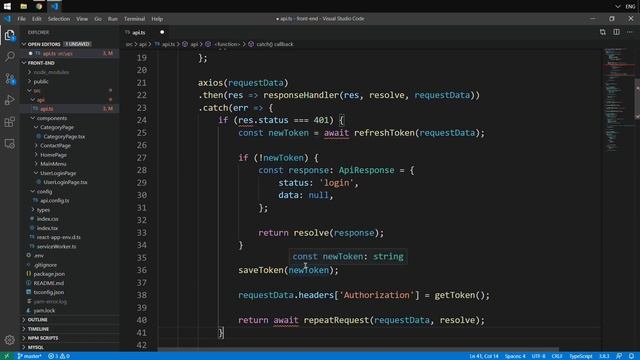The image size is (640, 360).
Task: Open the View menu
Action: click(x=82, y=19)
